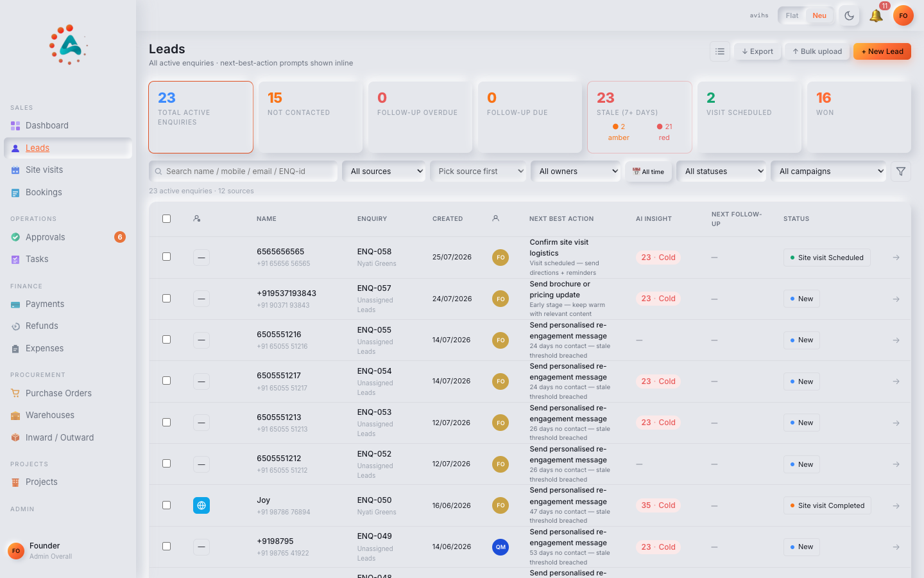924x578 pixels.
Task: Click the globe source icon for Joy
Action: [201, 505]
